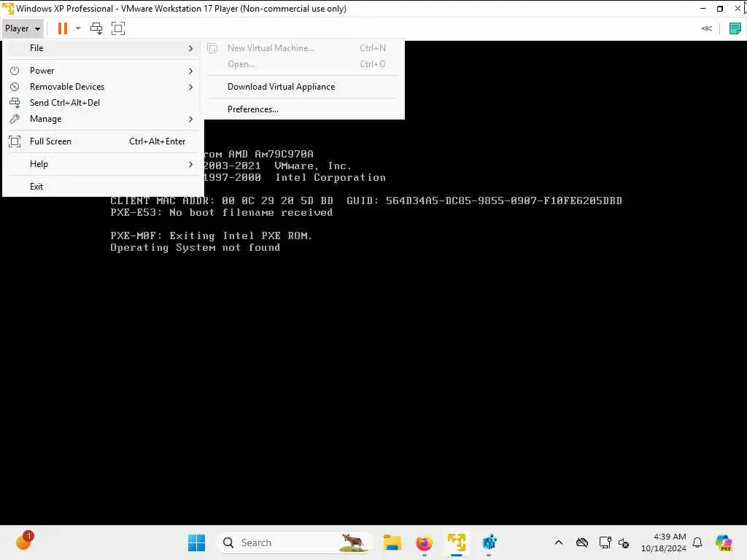
Task: Click the full screen toolbar icon
Action: point(117,28)
